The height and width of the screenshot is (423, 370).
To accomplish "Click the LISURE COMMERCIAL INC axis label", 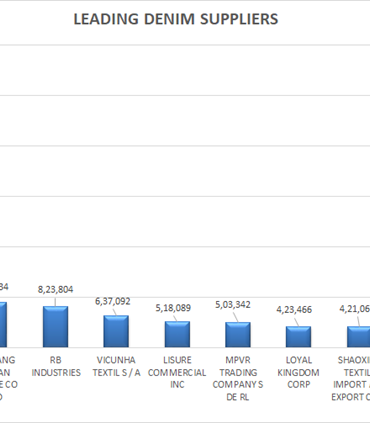I will (x=177, y=372).
